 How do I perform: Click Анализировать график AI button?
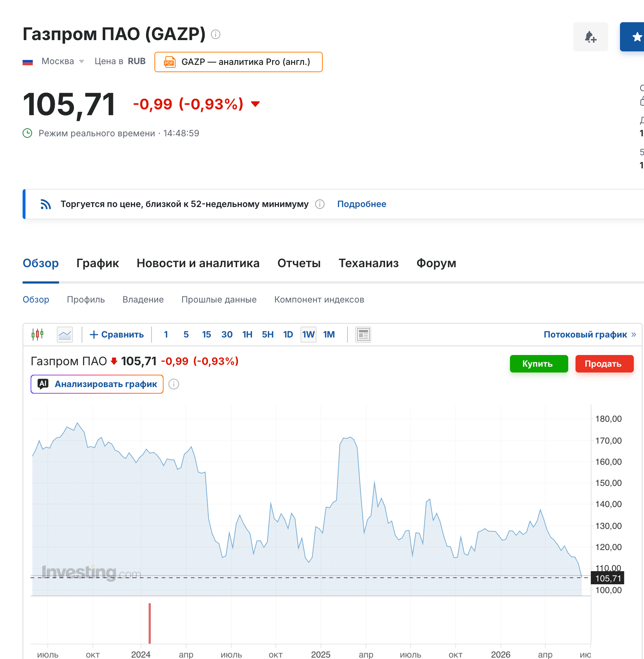pos(97,384)
